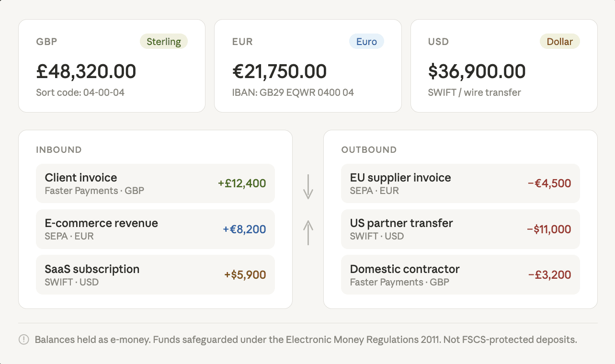Screen dimensions: 615x364
Task: Toggle the Dollar badge on the USD card
Action: pos(559,41)
